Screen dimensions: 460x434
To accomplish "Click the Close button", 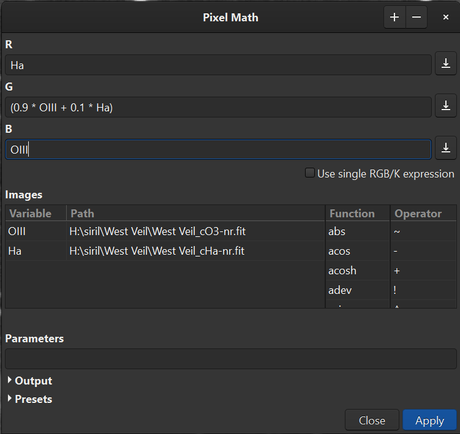I will (x=372, y=420).
